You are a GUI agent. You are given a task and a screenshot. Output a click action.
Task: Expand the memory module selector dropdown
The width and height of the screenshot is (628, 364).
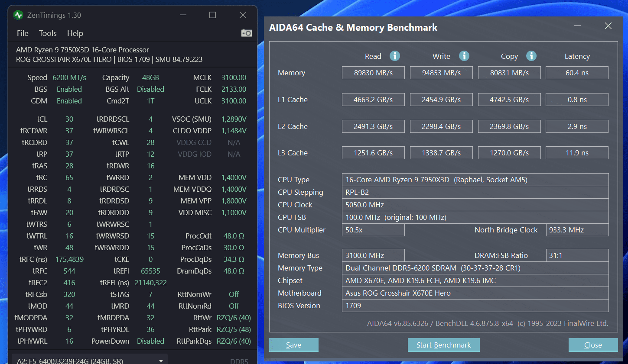pos(161,361)
